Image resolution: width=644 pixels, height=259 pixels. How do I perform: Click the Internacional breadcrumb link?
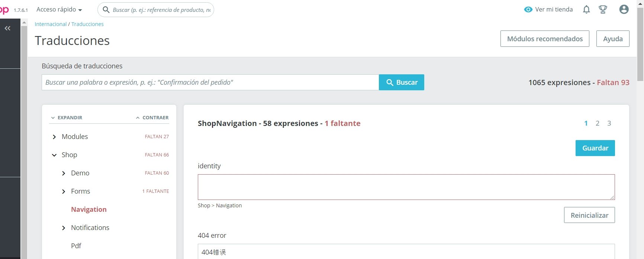[51, 24]
